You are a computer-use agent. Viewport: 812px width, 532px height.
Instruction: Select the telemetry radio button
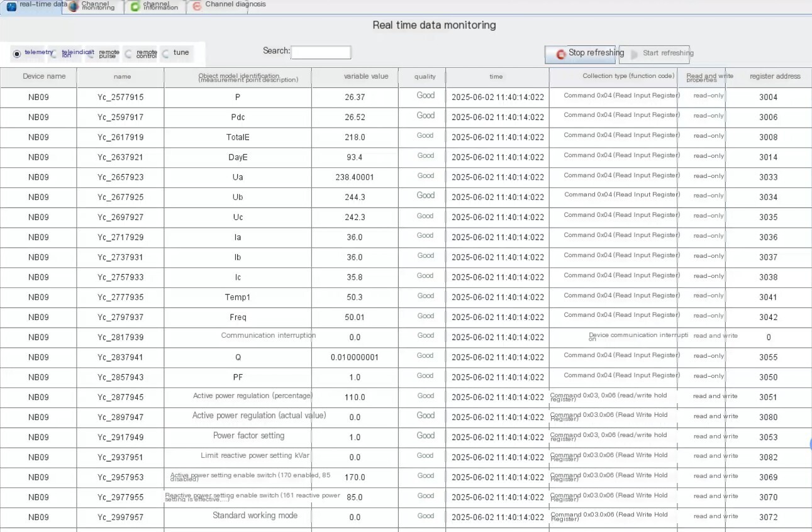click(17, 54)
